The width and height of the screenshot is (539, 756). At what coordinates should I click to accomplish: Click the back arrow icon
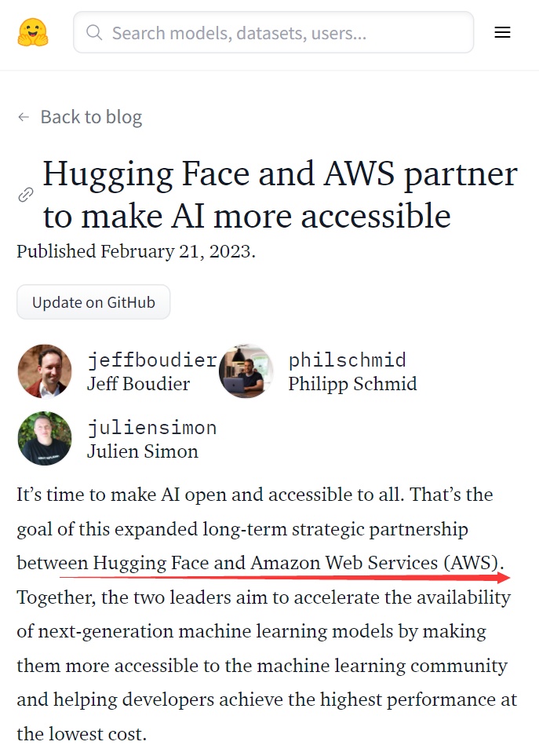24,118
